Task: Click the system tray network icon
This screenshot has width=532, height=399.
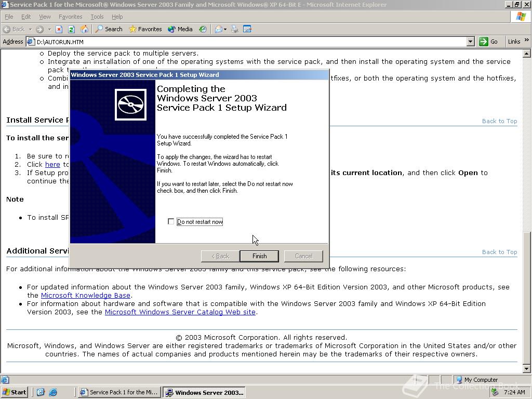Action: click(495, 392)
